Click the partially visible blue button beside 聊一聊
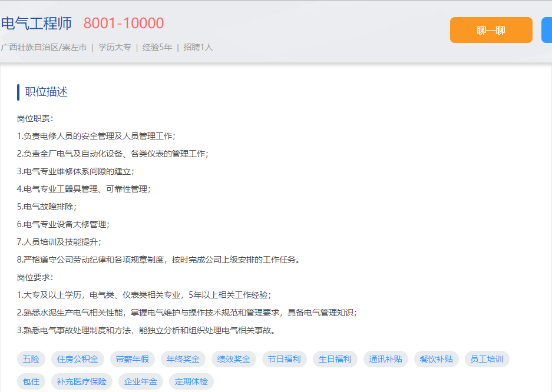 (547, 30)
